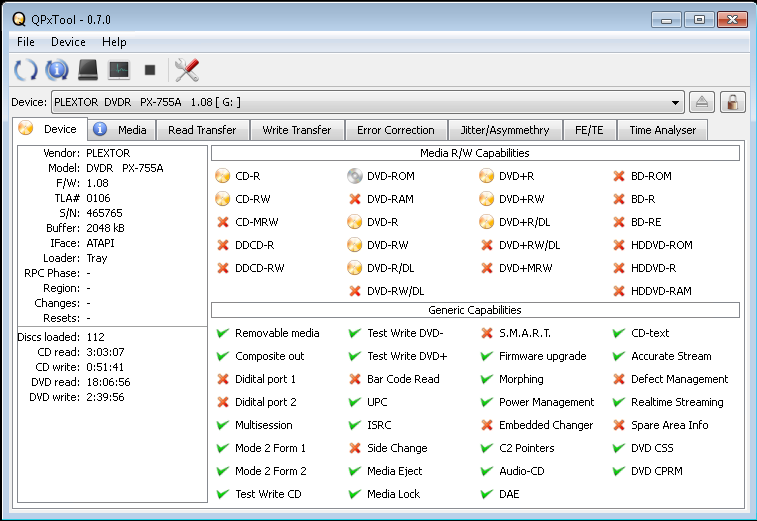Open the Time Analyser tab
The height and width of the screenshot is (521, 757).
pos(663,130)
